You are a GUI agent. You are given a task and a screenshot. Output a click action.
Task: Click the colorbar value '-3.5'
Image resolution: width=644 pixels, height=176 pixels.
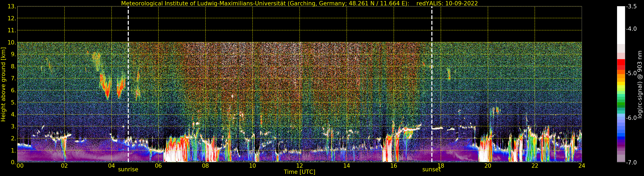click(631, 6)
